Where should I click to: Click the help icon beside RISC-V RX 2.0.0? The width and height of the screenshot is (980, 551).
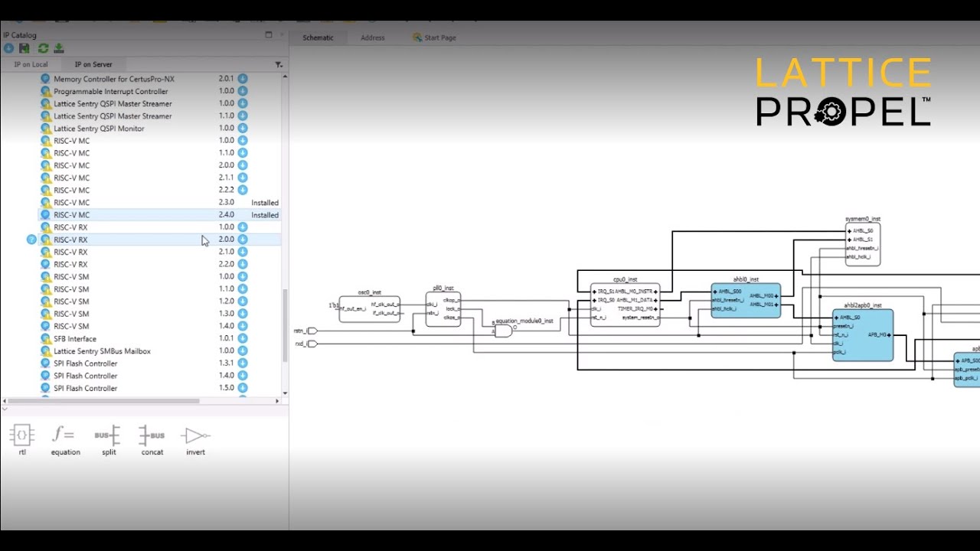click(x=31, y=240)
